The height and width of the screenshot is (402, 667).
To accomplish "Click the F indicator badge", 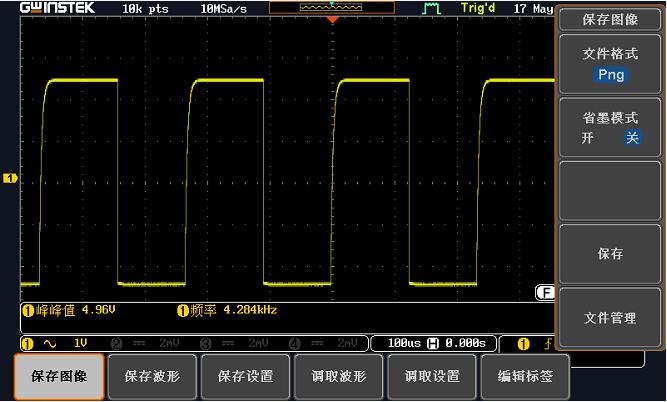I will (x=545, y=292).
